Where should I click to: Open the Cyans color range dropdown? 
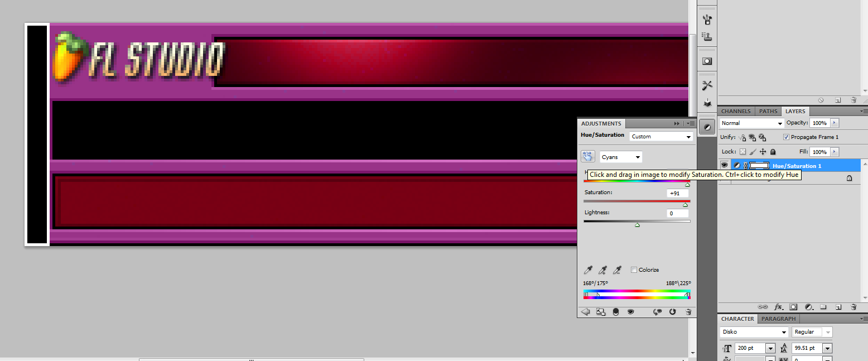[x=621, y=157]
